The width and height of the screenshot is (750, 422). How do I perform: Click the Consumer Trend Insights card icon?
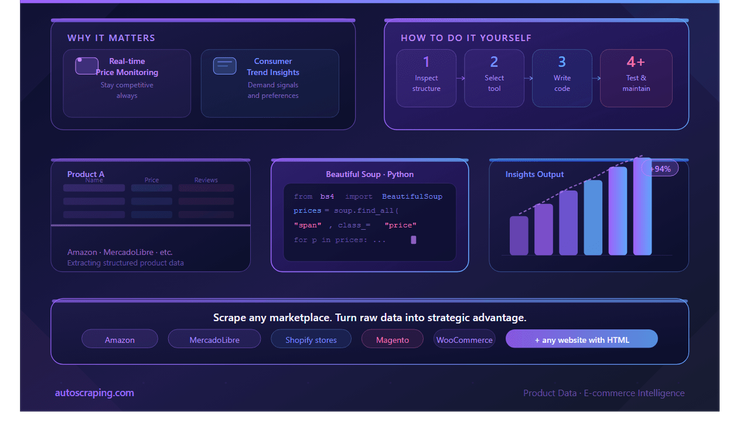[224, 66]
